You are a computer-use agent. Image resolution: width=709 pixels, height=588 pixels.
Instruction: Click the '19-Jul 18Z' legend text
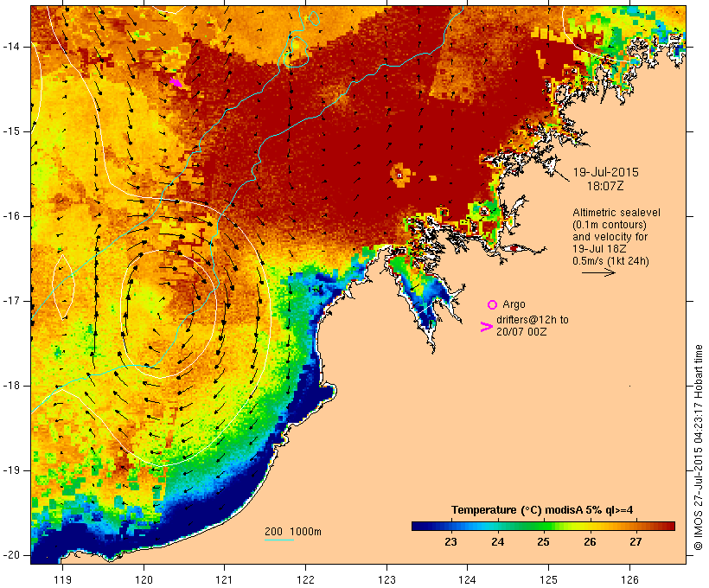[x=599, y=249]
